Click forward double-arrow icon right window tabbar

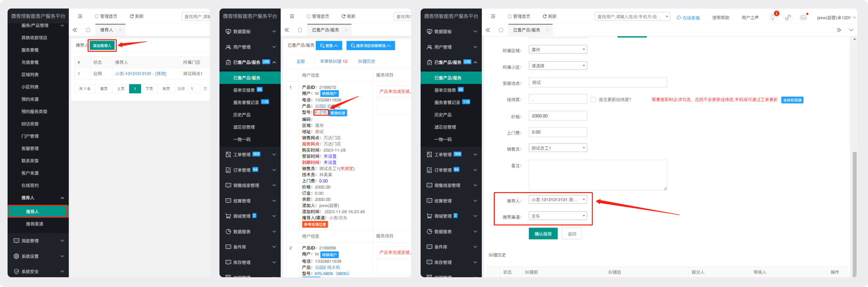coord(839,30)
